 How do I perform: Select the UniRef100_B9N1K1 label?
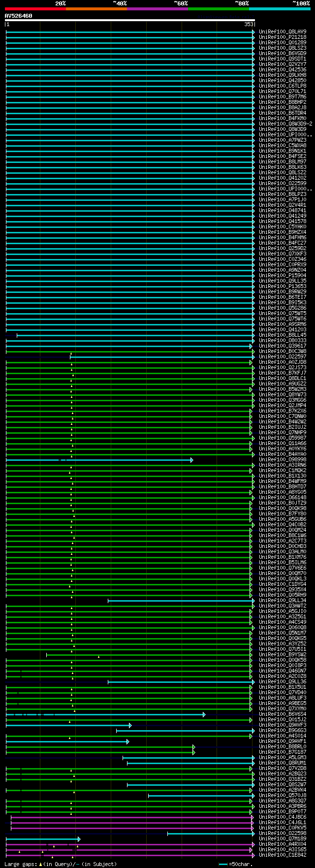(283, 151)
